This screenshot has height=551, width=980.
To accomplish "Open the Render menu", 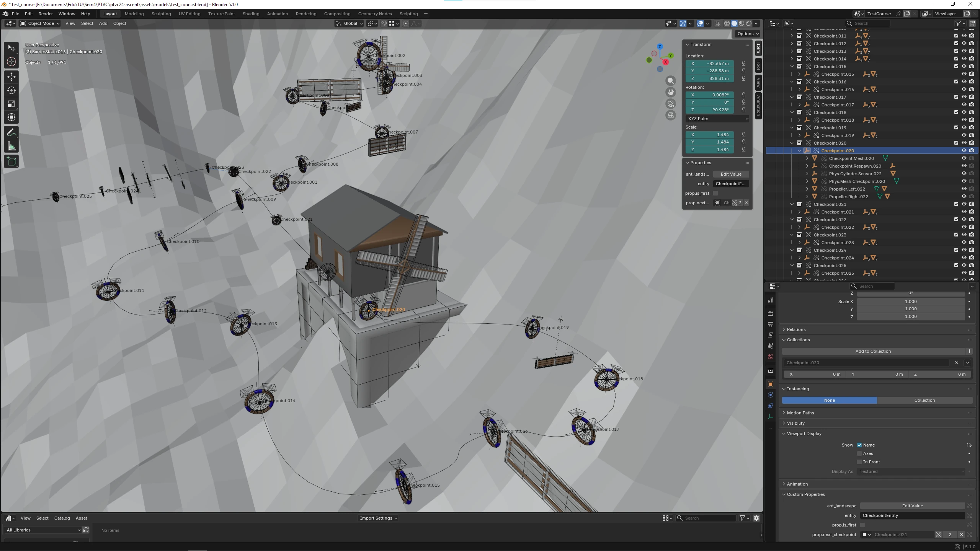I will tap(46, 14).
